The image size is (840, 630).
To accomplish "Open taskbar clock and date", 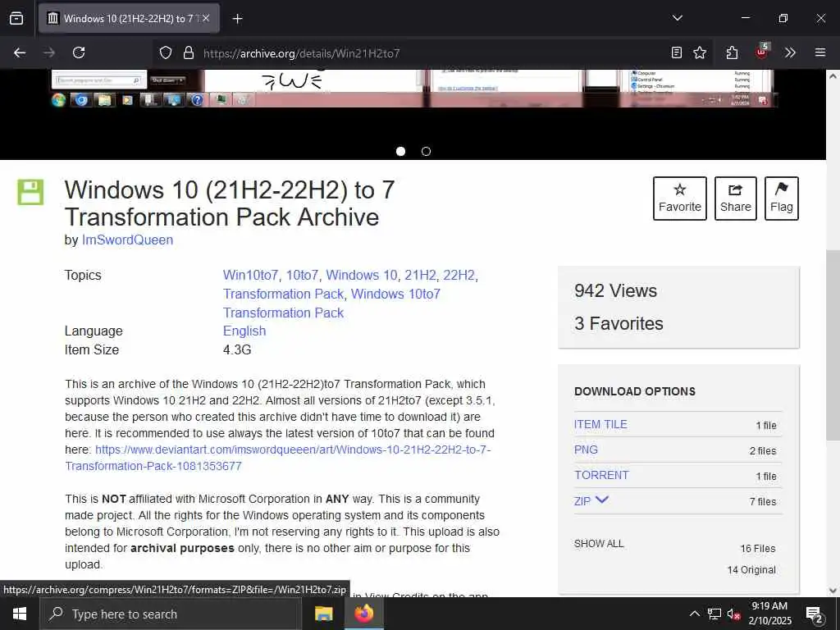I will 769,614.
